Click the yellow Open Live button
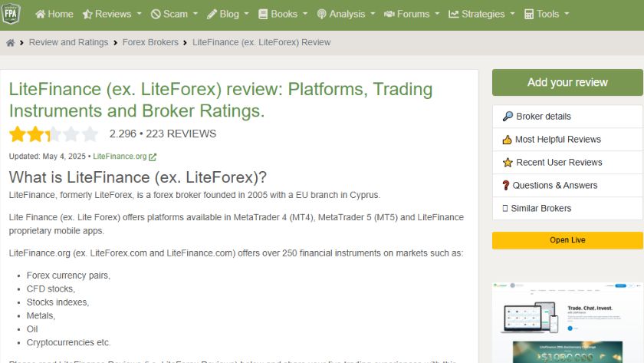Image resolution: width=644 pixels, height=363 pixels. pyautogui.click(x=567, y=240)
